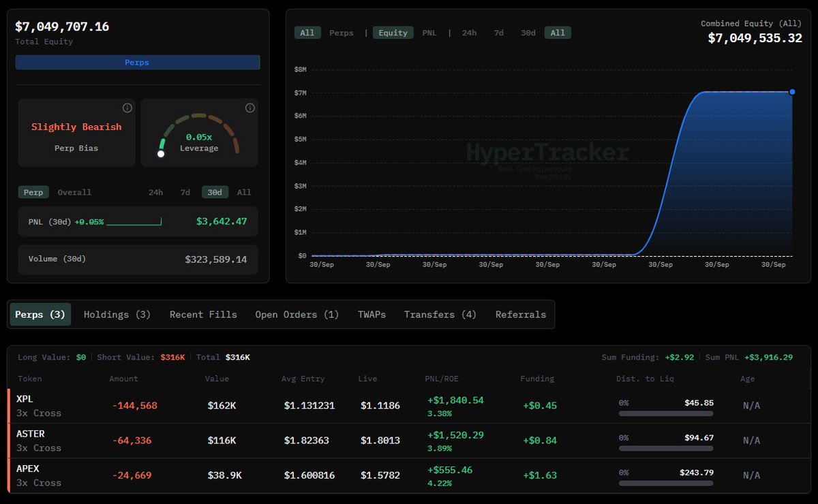Select the Perps equity bar
The width and height of the screenshot is (818, 504).
click(x=138, y=63)
